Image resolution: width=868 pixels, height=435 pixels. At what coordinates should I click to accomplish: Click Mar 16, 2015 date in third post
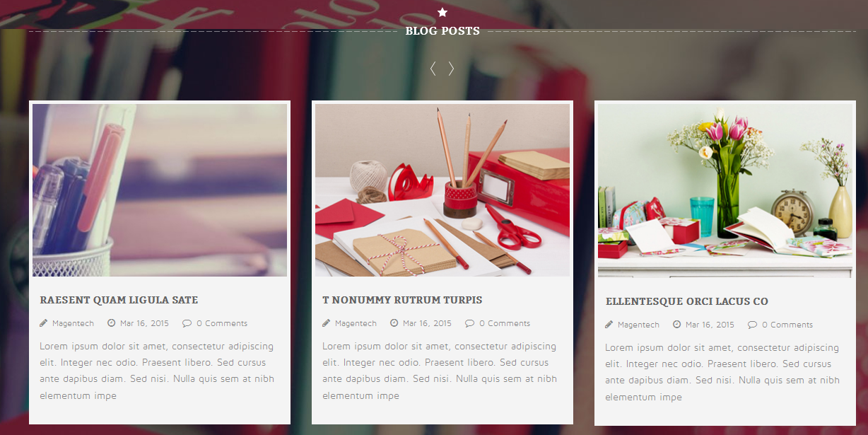[x=710, y=325]
